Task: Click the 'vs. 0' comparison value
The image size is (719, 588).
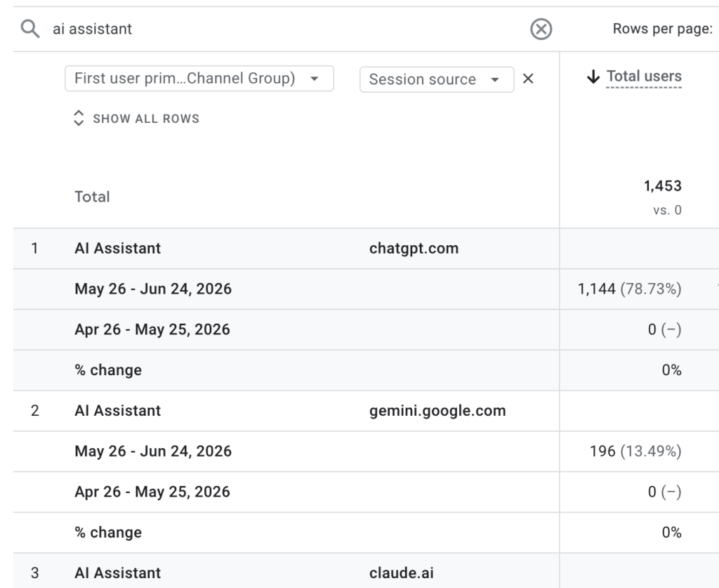Action: click(667, 210)
